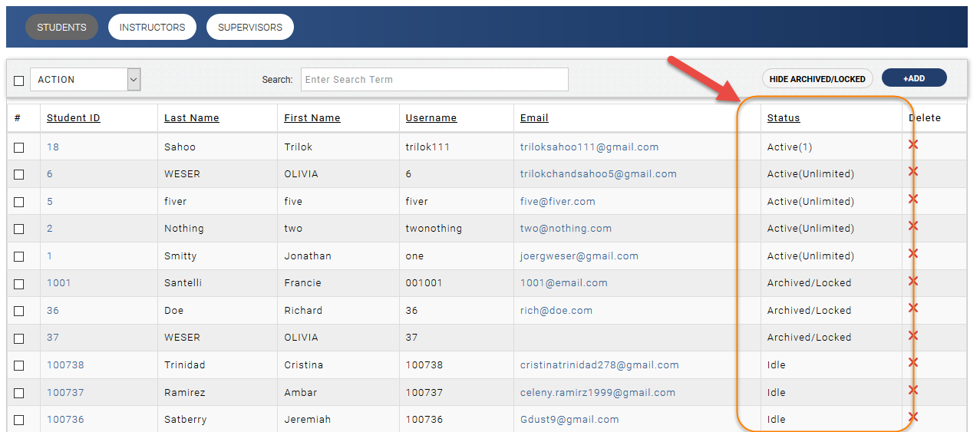Sort the list by Last Name header

click(x=191, y=118)
